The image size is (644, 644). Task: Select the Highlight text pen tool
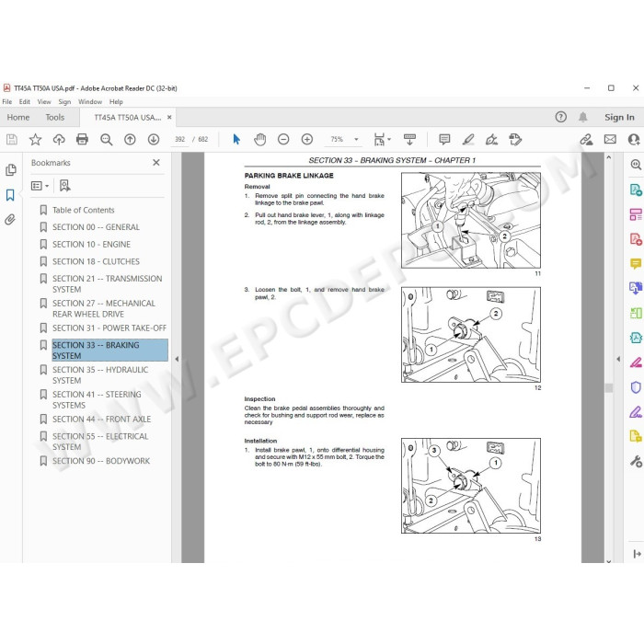tap(468, 140)
